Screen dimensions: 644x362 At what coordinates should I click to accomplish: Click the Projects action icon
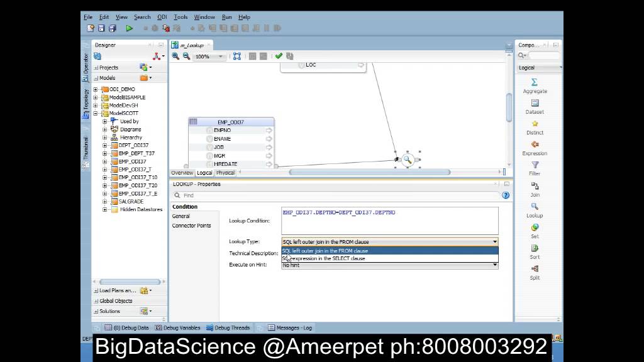[x=143, y=67]
